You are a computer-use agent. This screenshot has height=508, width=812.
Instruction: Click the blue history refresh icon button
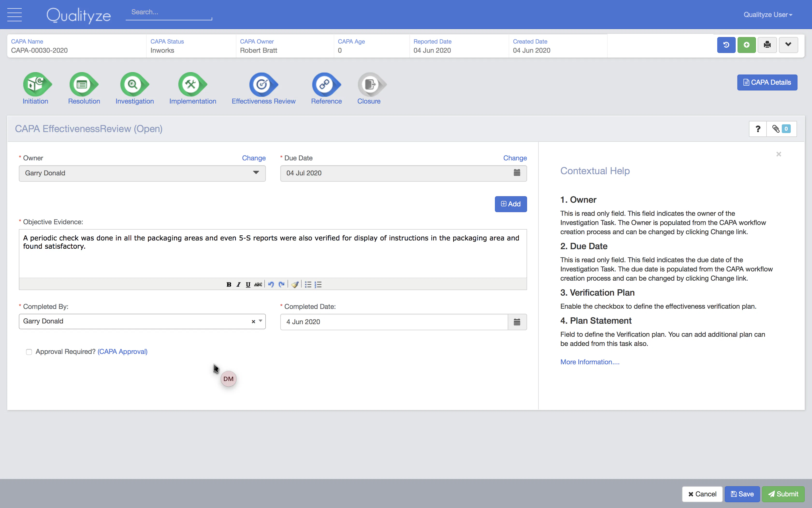pyautogui.click(x=726, y=45)
